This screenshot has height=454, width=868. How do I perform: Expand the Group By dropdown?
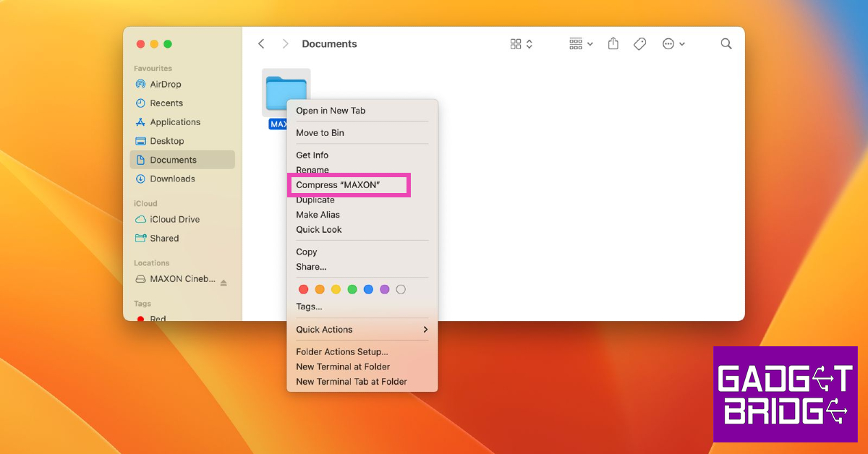click(580, 44)
